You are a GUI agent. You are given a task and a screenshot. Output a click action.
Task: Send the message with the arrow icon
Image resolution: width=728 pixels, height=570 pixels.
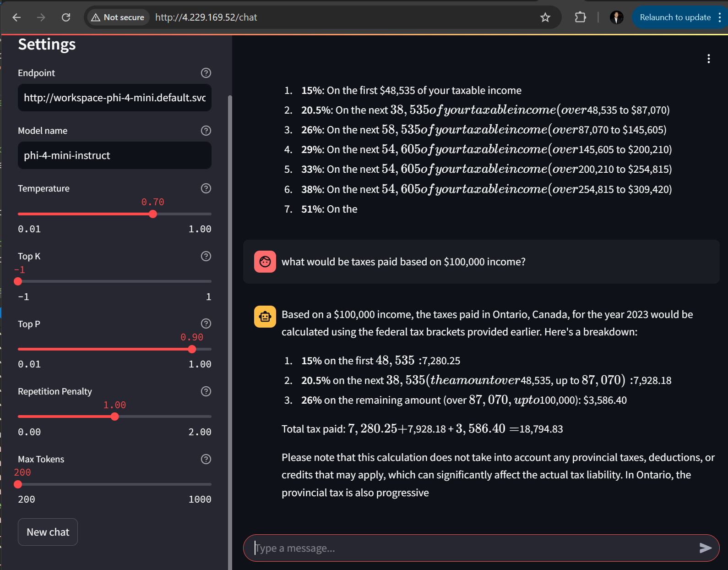pyautogui.click(x=705, y=548)
